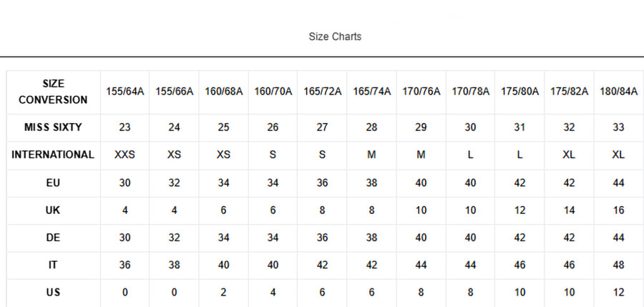The height and width of the screenshot is (307, 644).
Task: Click the US size 12 cell
Action: coord(618,293)
